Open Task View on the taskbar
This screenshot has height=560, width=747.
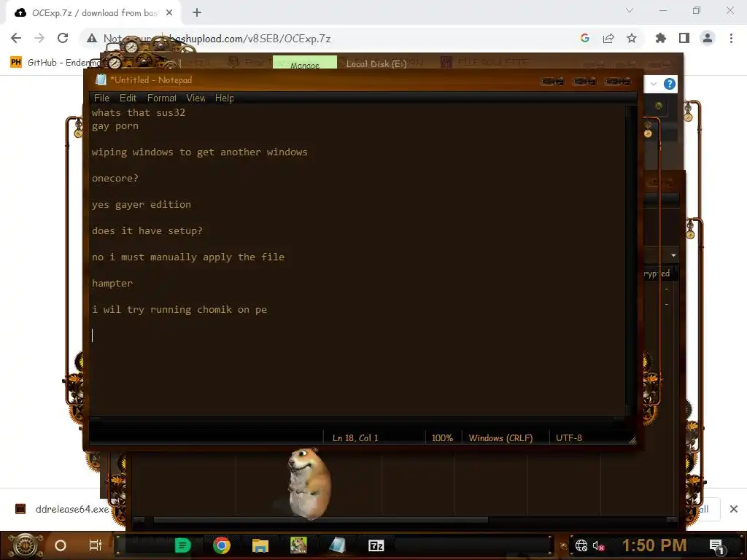96,545
